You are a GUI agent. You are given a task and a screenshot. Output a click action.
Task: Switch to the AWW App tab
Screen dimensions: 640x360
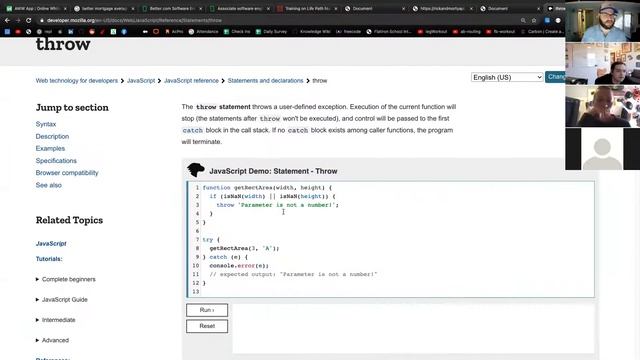pos(35,9)
